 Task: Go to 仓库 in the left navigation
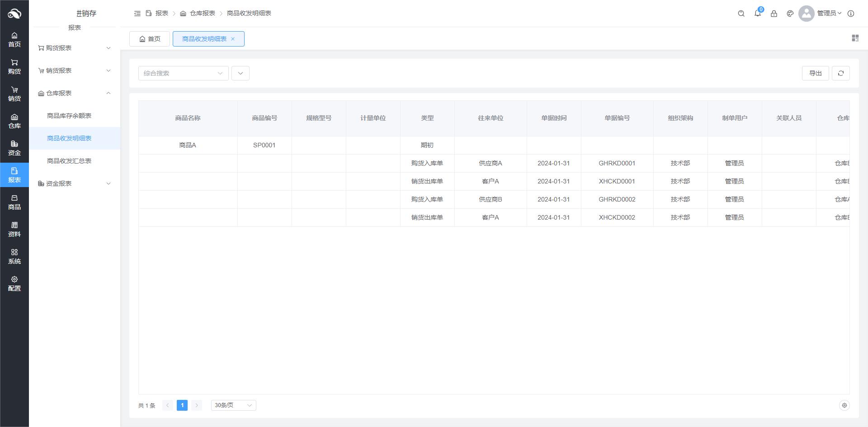14,121
